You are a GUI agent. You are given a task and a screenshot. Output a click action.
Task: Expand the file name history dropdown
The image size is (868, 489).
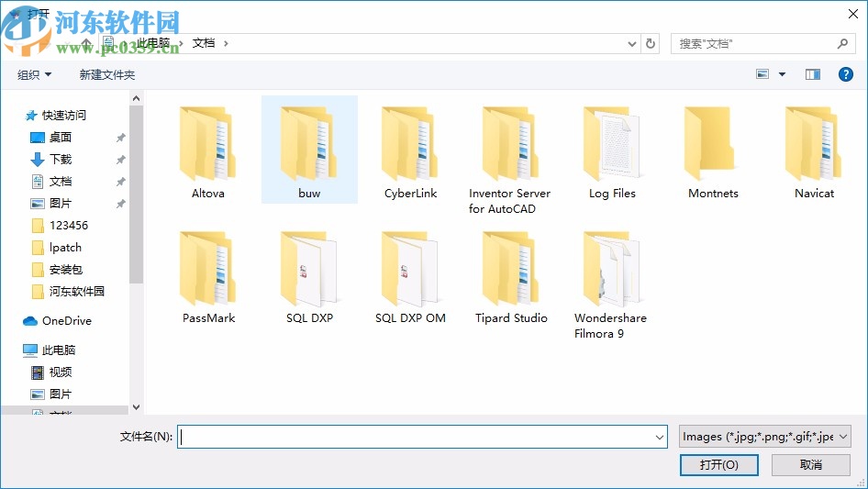(x=660, y=437)
